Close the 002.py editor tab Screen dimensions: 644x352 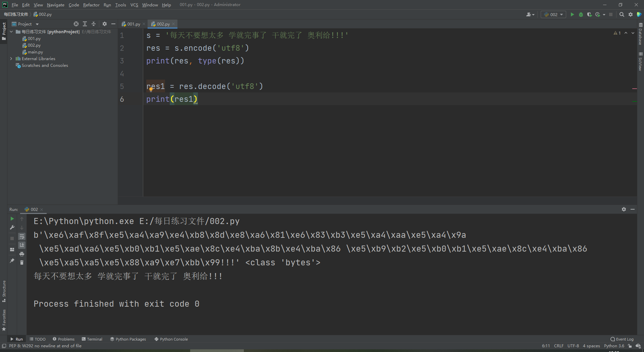click(x=173, y=24)
